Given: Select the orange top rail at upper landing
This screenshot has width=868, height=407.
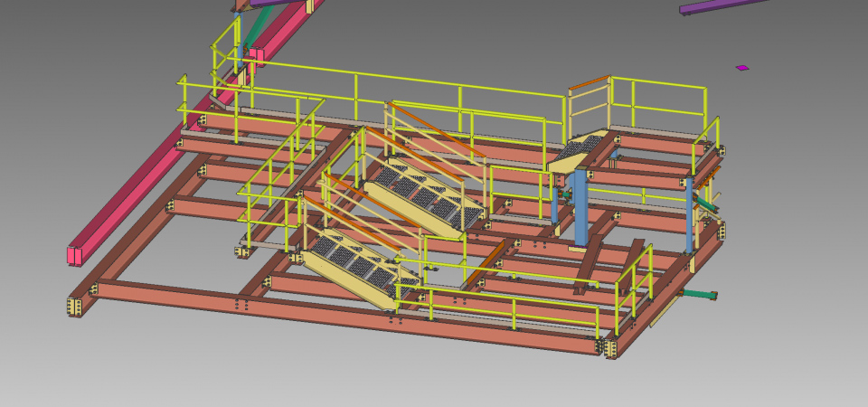Looking at the screenshot, I should pyautogui.click(x=589, y=83).
